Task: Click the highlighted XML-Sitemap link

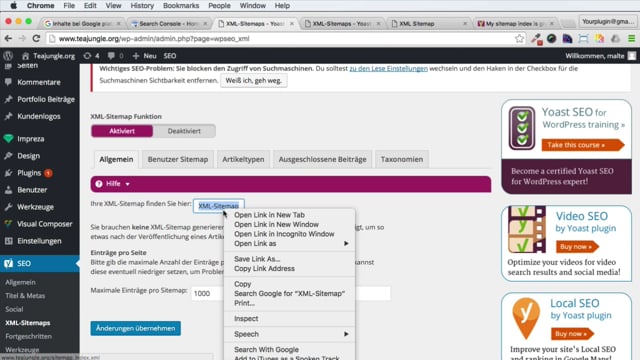Action: tap(218, 206)
